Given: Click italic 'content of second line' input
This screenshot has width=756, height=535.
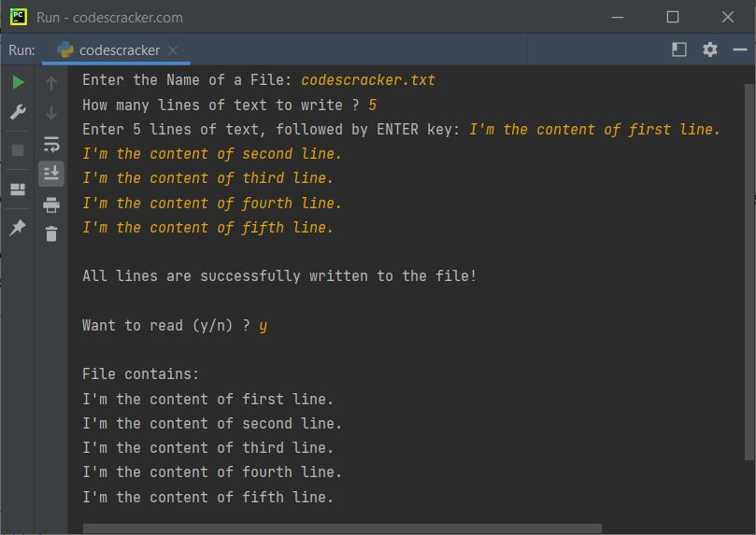Looking at the screenshot, I should tap(211, 154).
